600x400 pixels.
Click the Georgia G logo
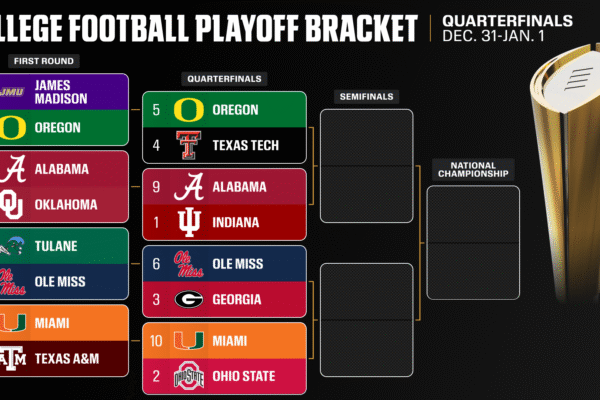click(x=188, y=299)
